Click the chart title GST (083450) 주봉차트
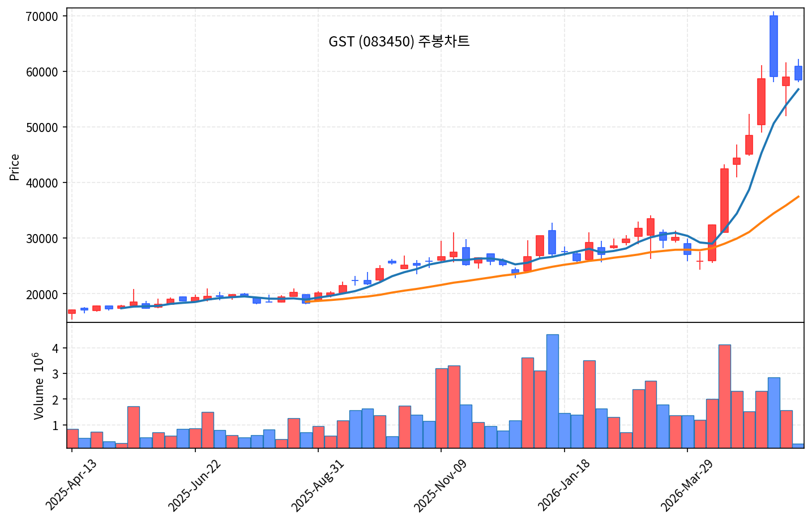The width and height of the screenshot is (812, 523). 399,41
